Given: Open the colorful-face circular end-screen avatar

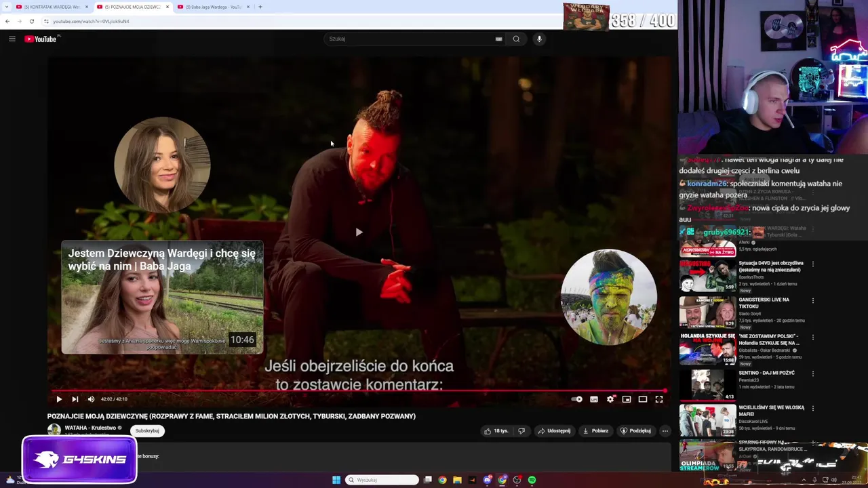Looking at the screenshot, I should tap(608, 297).
